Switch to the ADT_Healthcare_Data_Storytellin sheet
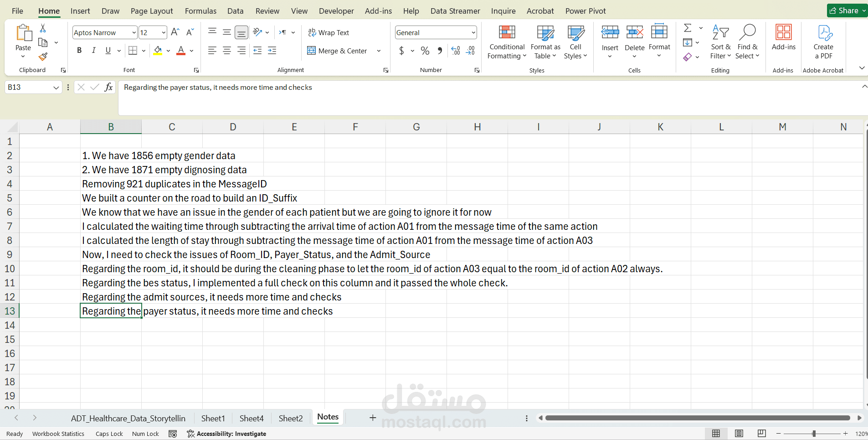This screenshot has width=868, height=440. tap(128, 418)
